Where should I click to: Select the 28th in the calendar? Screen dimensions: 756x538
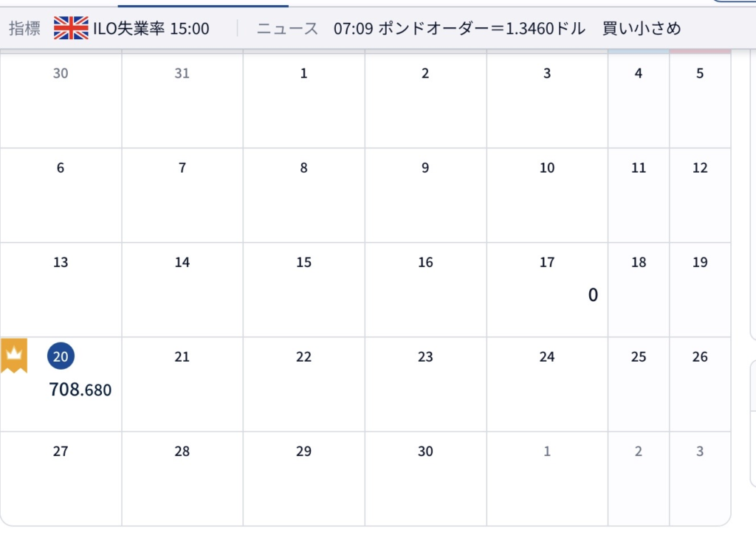tap(182, 477)
